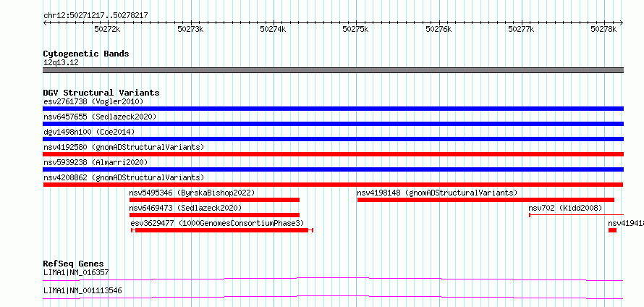The image size is (644, 307).
Task: Open nsv5939238 (Almarri2020) variant label
Action: coord(96,162)
